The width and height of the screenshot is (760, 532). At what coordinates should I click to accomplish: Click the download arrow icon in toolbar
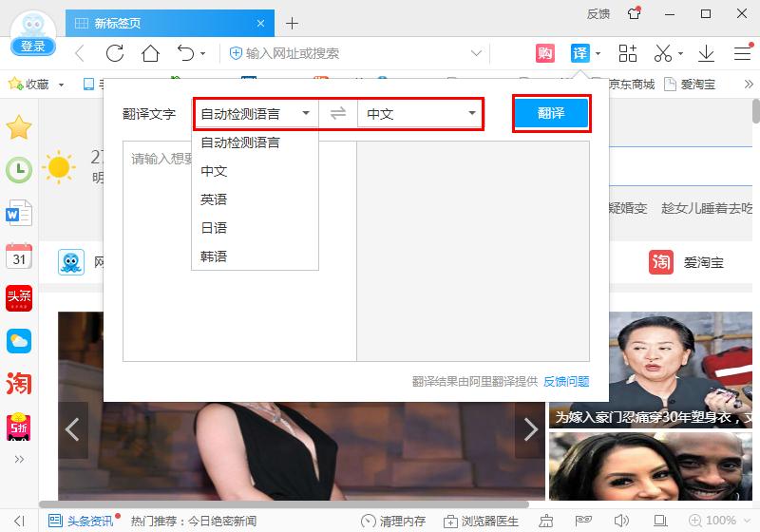pyautogui.click(x=706, y=53)
